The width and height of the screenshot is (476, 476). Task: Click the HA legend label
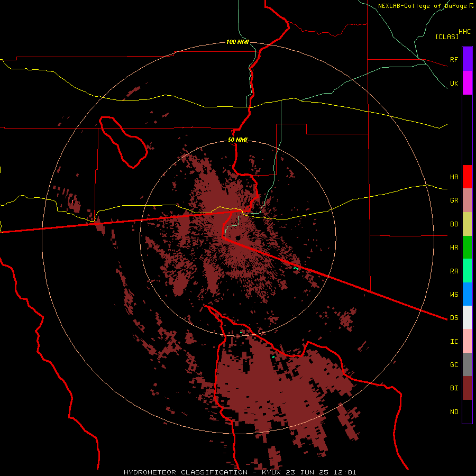(x=454, y=177)
